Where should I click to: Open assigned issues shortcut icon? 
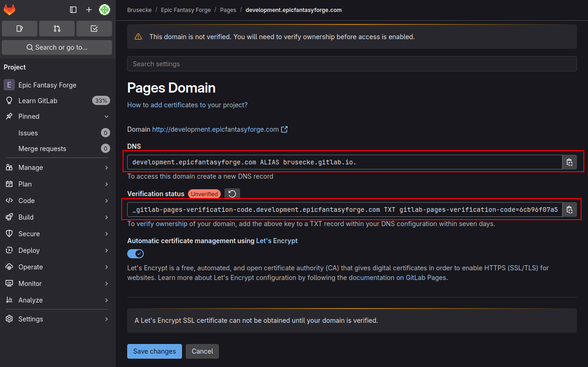click(20, 29)
